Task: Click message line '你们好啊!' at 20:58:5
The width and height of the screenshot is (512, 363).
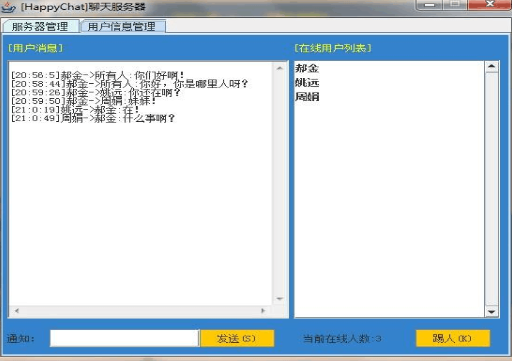Action: (x=97, y=75)
